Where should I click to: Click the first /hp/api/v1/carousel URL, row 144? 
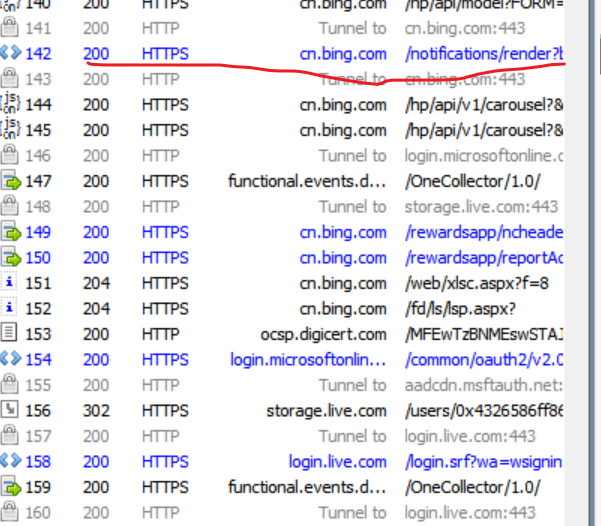[x=484, y=105]
